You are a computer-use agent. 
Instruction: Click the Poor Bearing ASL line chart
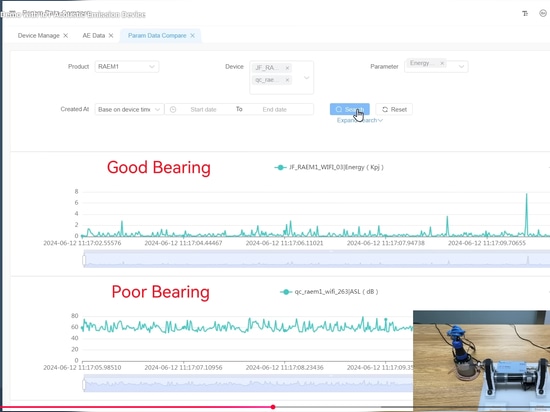coord(247,325)
